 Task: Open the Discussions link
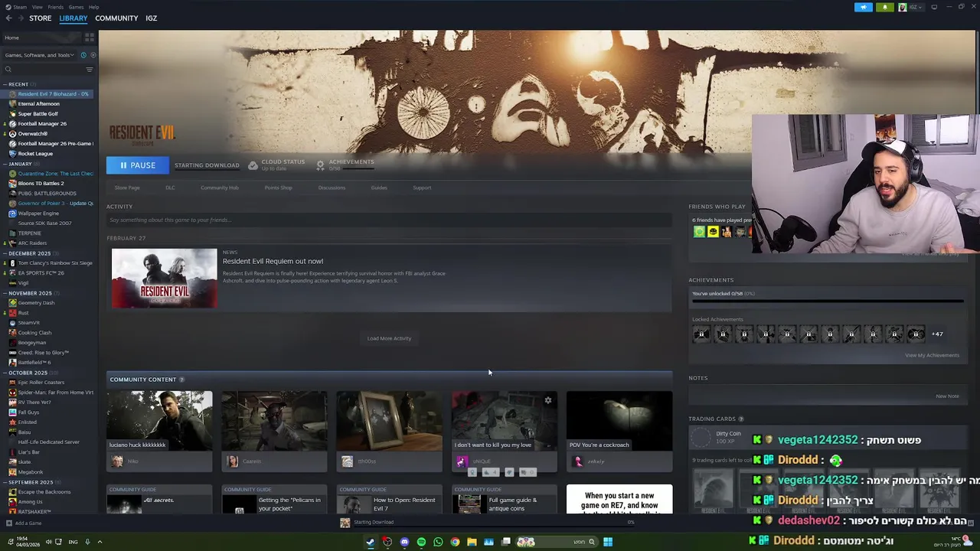point(332,187)
